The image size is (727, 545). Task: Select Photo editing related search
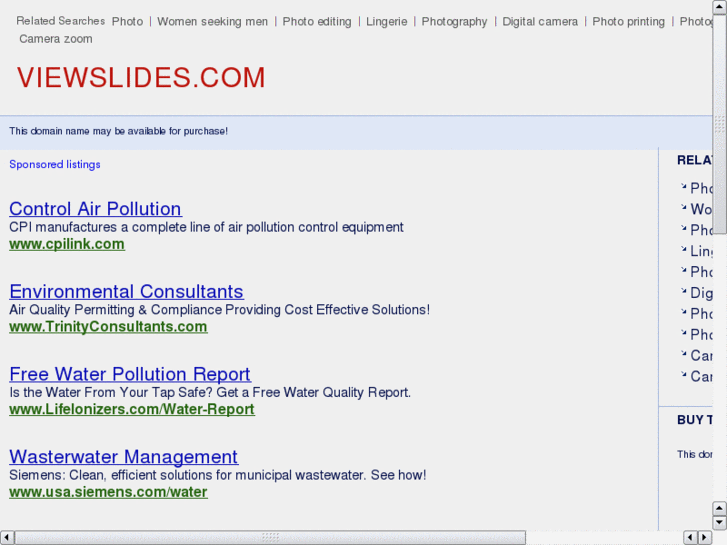[x=317, y=21]
